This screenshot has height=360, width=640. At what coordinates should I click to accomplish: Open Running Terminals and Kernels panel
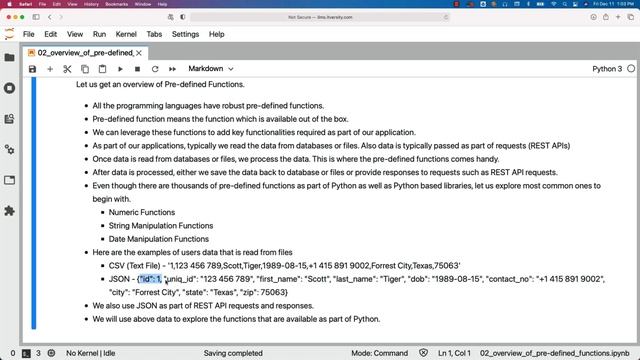click(x=9, y=88)
